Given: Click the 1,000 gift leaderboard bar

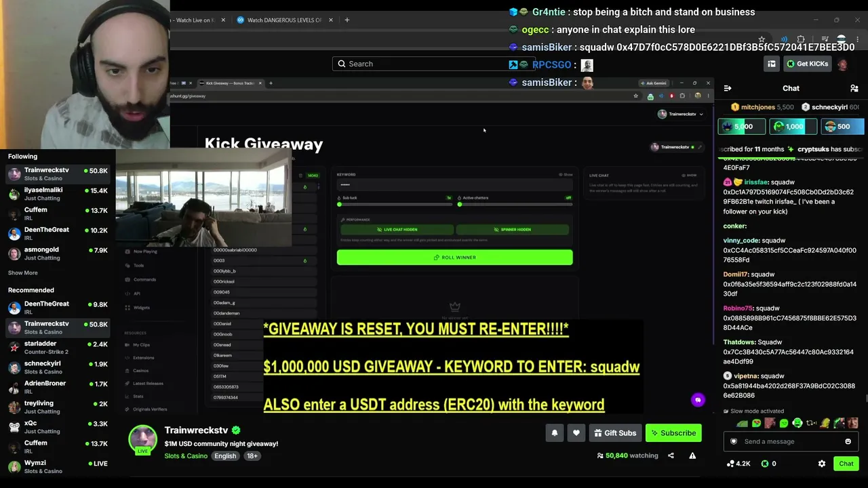Looking at the screenshot, I should (x=793, y=127).
